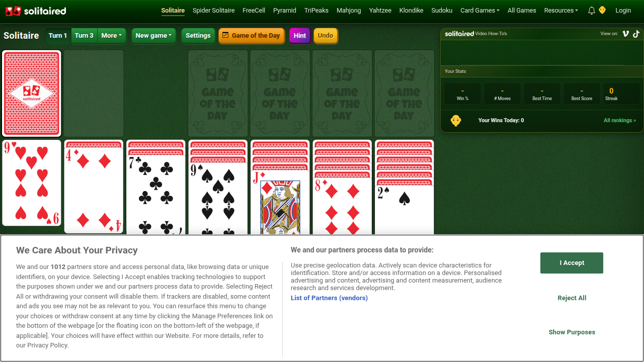Click the Best Score stat box
Screen dimensions: 644x362
coord(582,94)
